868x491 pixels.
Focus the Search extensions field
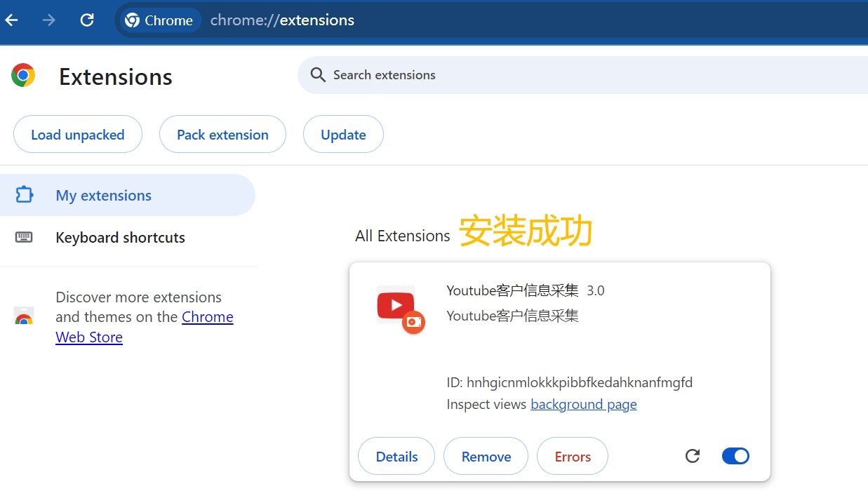coord(582,75)
